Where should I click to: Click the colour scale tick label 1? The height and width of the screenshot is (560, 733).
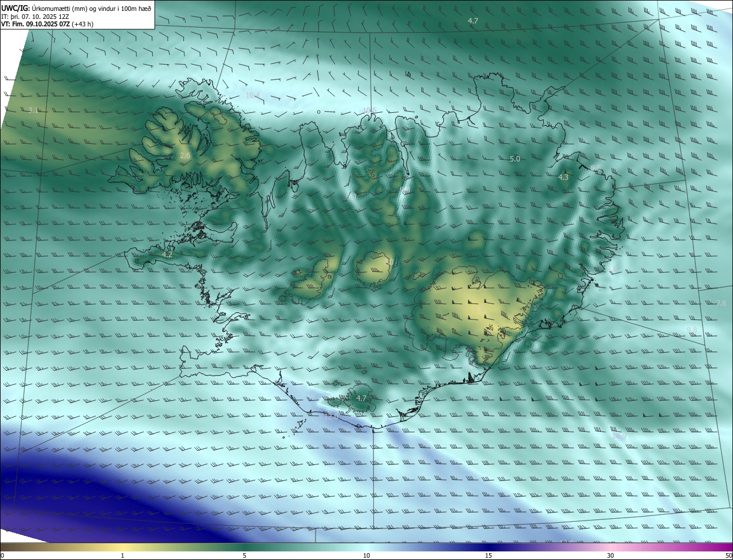pos(123,555)
